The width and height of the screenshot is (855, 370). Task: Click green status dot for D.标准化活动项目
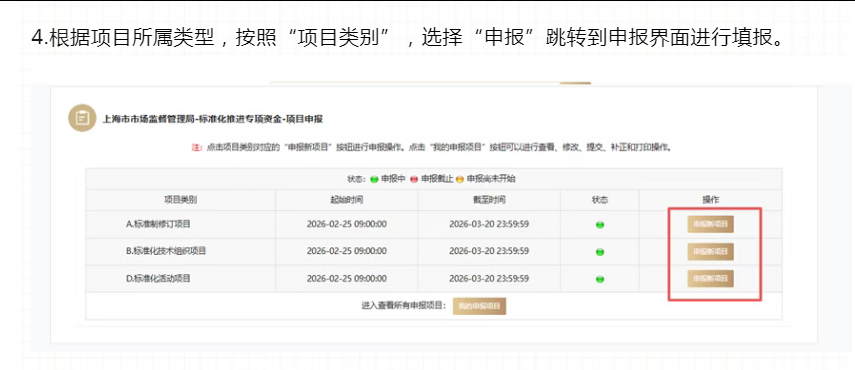coord(600,279)
